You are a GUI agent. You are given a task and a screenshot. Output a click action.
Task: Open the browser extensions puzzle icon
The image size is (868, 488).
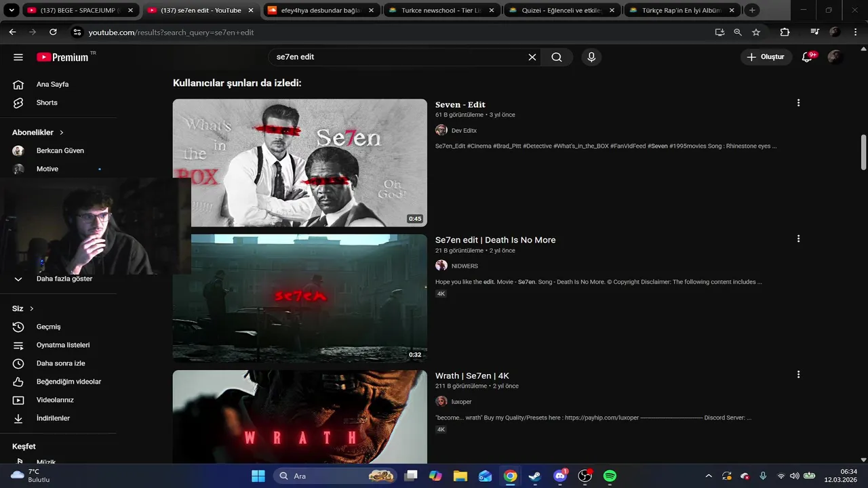[x=785, y=32]
